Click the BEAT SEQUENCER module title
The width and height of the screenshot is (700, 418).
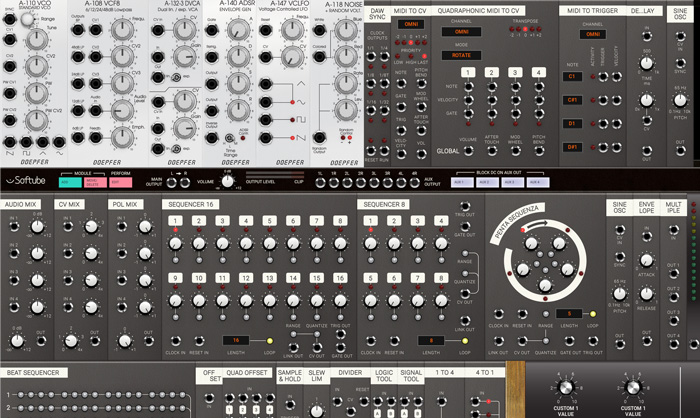click(33, 372)
